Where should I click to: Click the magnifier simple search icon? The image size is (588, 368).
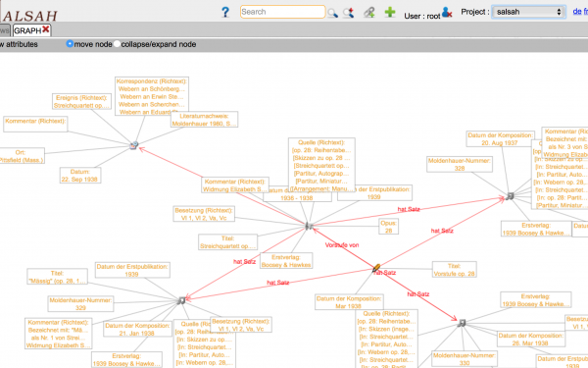(332, 13)
